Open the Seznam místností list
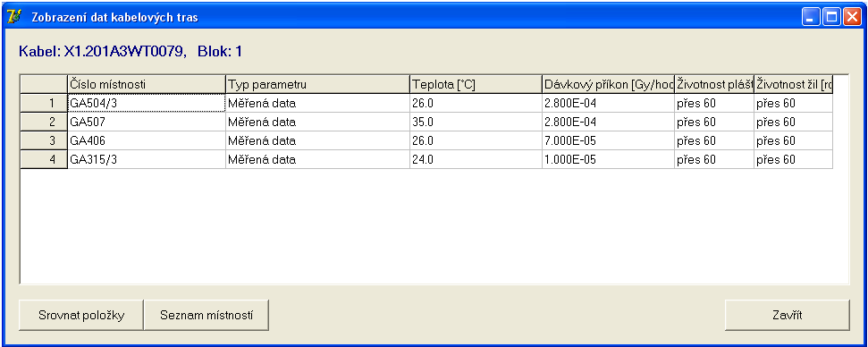Screen dimensions: 868x347 206,316
